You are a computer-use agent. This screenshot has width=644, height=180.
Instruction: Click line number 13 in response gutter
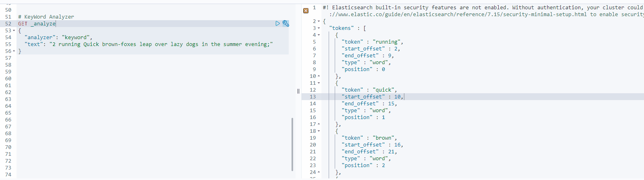point(313,97)
